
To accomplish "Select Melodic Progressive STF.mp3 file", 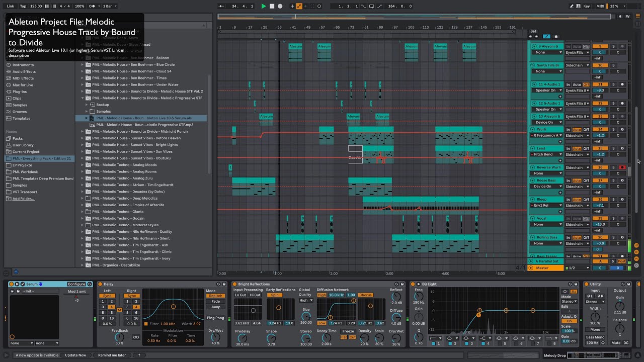I will tap(145, 125).
